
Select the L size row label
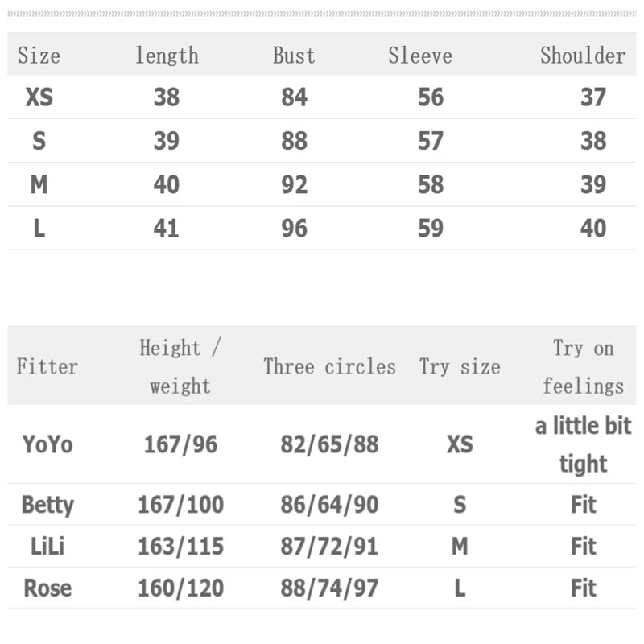click(39, 229)
